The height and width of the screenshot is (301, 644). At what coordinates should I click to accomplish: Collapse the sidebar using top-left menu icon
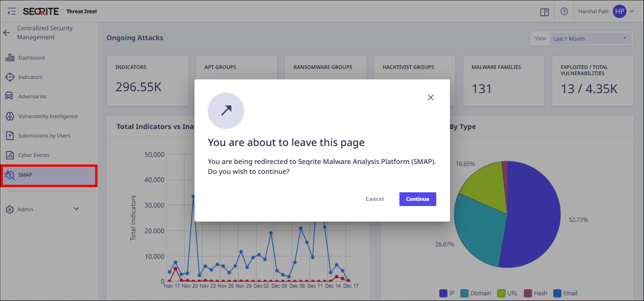coord(11,11)
